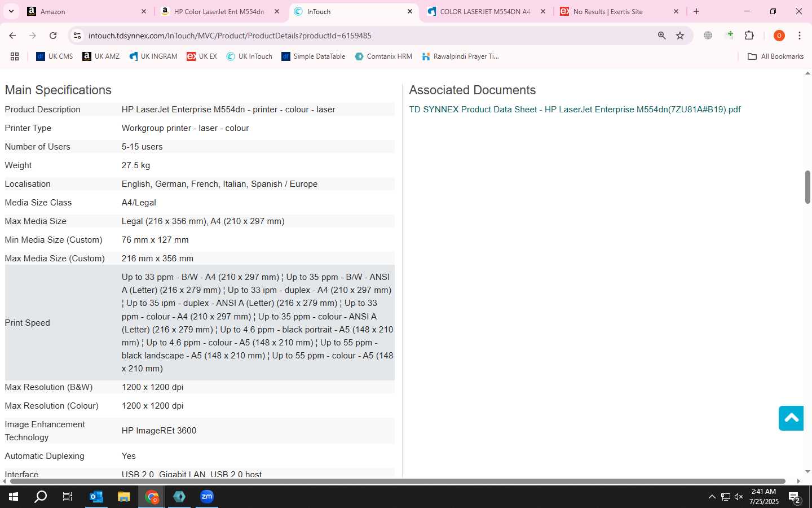
Task: Click the Main Specifications heading
Action: pos(58,90)
